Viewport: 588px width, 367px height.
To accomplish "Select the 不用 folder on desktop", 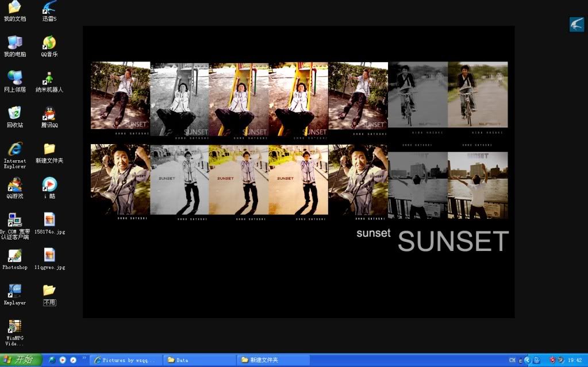I will (49, 291).
